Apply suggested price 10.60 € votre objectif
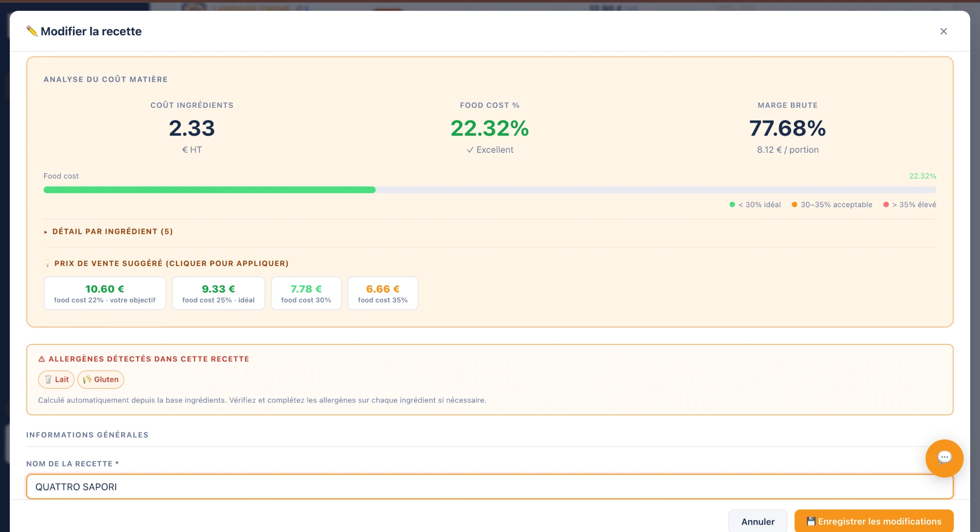Screen dimensions: 980x532 coord(105,293)
